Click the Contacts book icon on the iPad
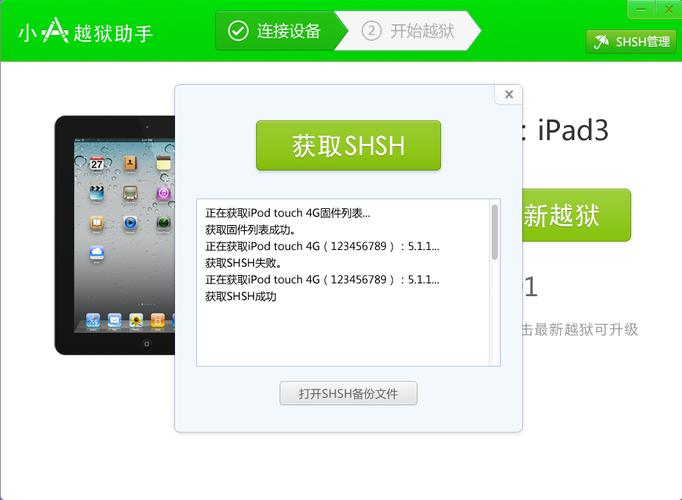 [x=130, y=163]
